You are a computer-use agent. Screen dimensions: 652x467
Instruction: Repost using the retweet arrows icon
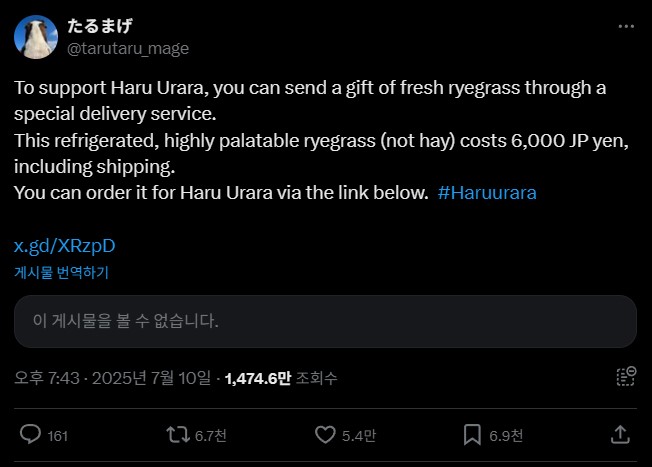[177, 435]
